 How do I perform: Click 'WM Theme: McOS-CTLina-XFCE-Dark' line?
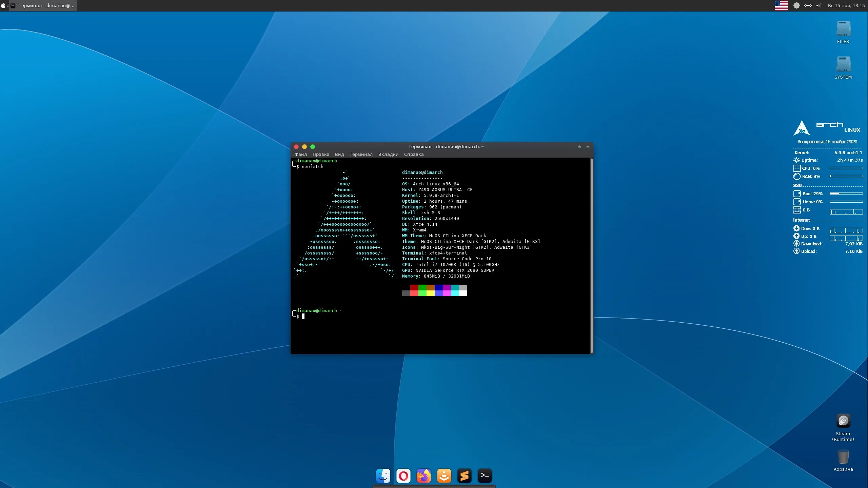click(x=444, y=236)
